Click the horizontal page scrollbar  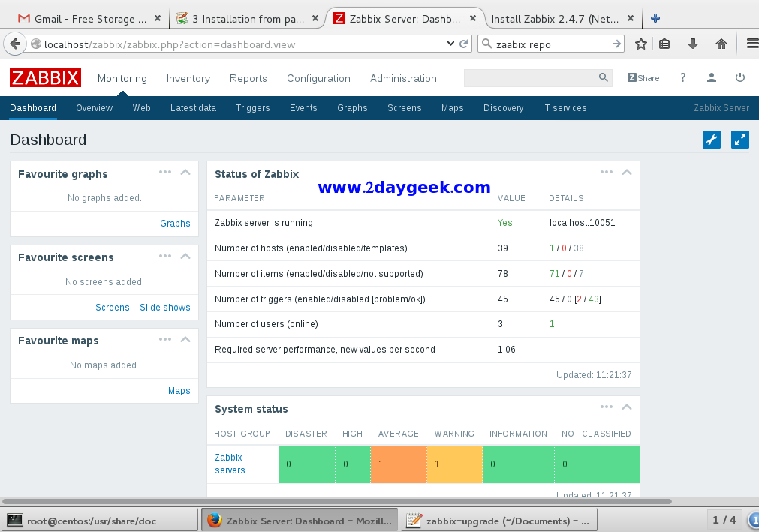tap(337, 501)
